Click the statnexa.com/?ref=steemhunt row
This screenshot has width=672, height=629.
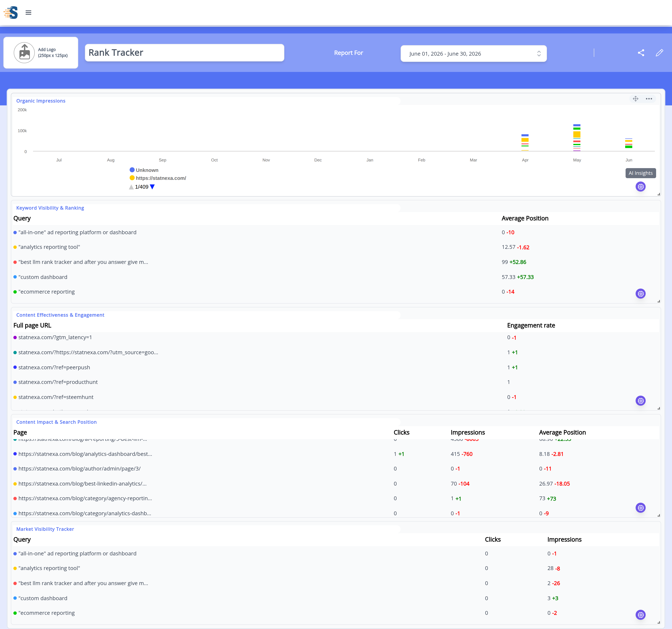click(x=336, y=397)
